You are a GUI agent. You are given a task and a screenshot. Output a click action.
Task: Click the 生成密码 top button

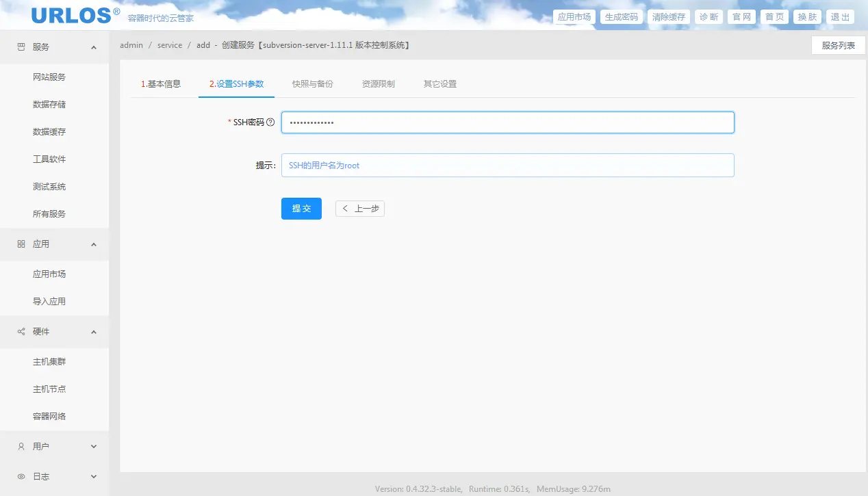[x=622, y=17]
